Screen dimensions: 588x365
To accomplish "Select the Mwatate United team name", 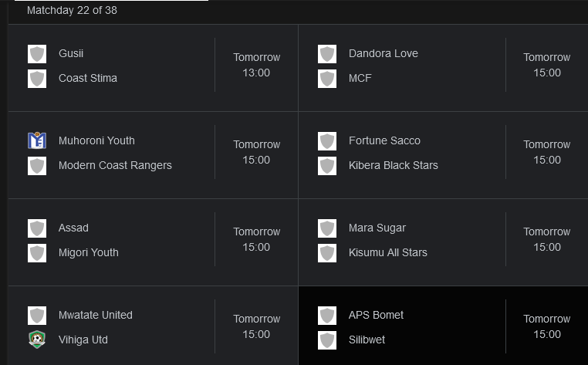I will [95, 315].
